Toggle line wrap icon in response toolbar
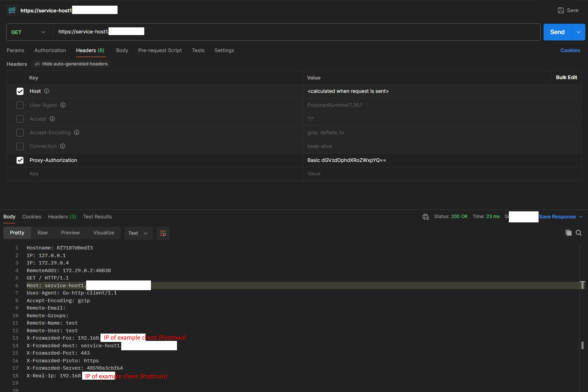 click(x=163, y=233)
